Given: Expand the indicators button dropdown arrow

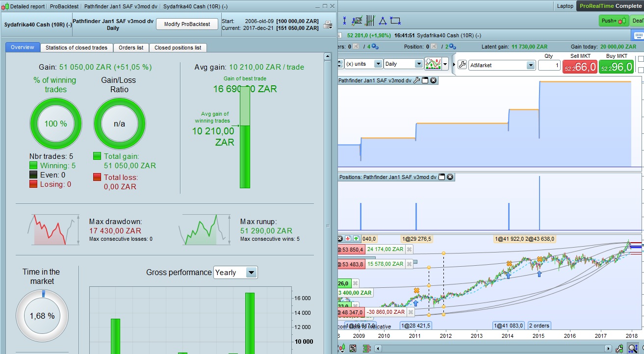Looking at the screenshot, I should pyautogui.click(x=445, y=64).
